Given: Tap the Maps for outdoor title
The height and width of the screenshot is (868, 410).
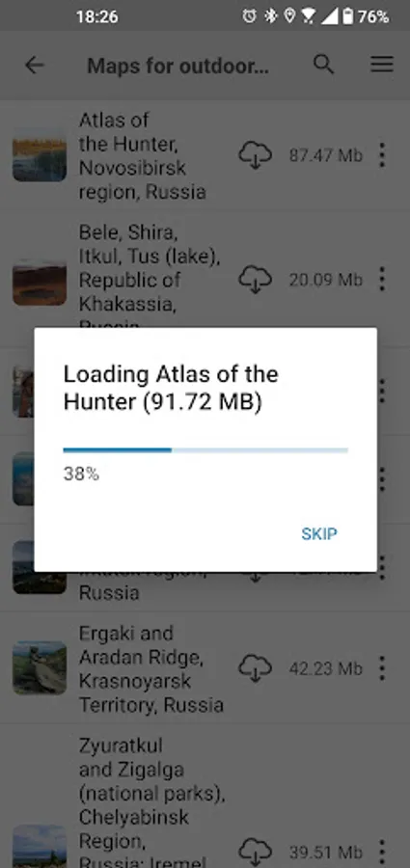Looking at the screenshot, I should pyautogui.click(x=178, y=66).
